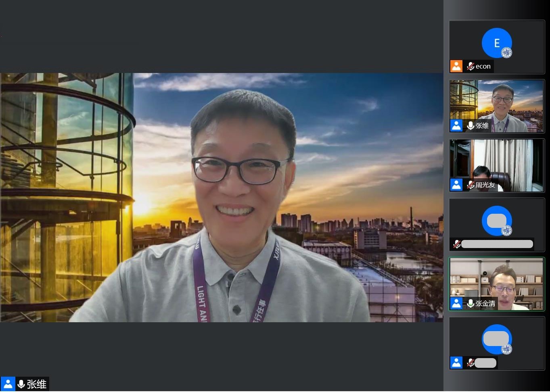The height and width of the screenshot is (392, 550).
Task: Click the 张金清 name label
Action: coord(485,303)
